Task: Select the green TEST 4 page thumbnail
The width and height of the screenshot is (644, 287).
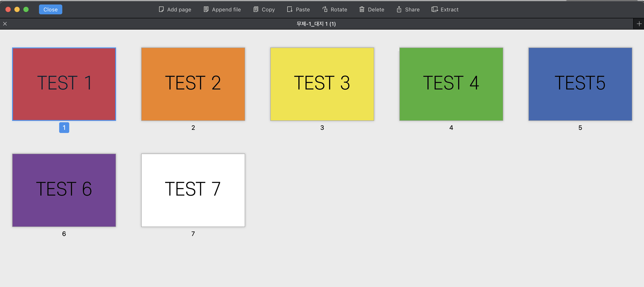Action: click(451, 84)
